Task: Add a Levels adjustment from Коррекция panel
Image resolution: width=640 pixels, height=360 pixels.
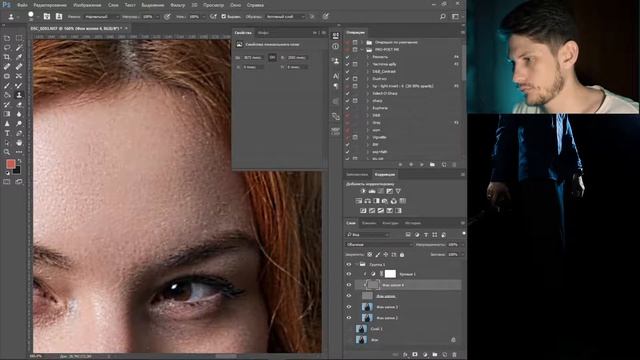Action: coord(372,191)
